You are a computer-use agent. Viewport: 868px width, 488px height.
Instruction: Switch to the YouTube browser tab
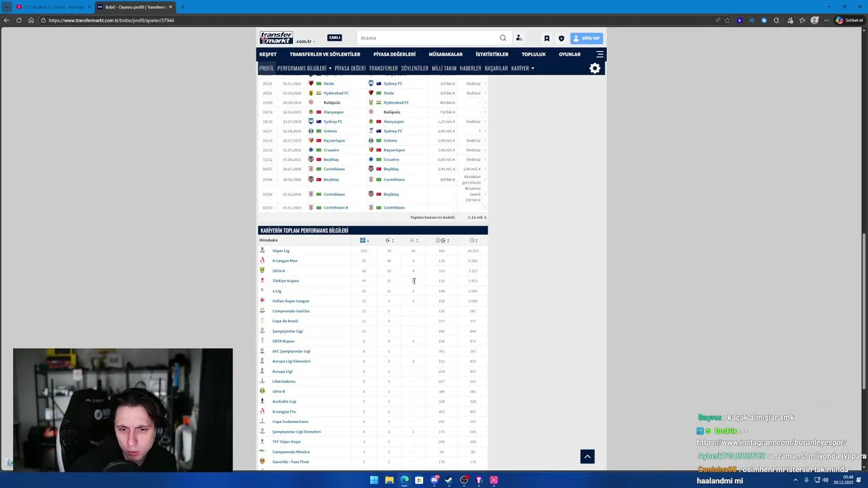(53, 7)
